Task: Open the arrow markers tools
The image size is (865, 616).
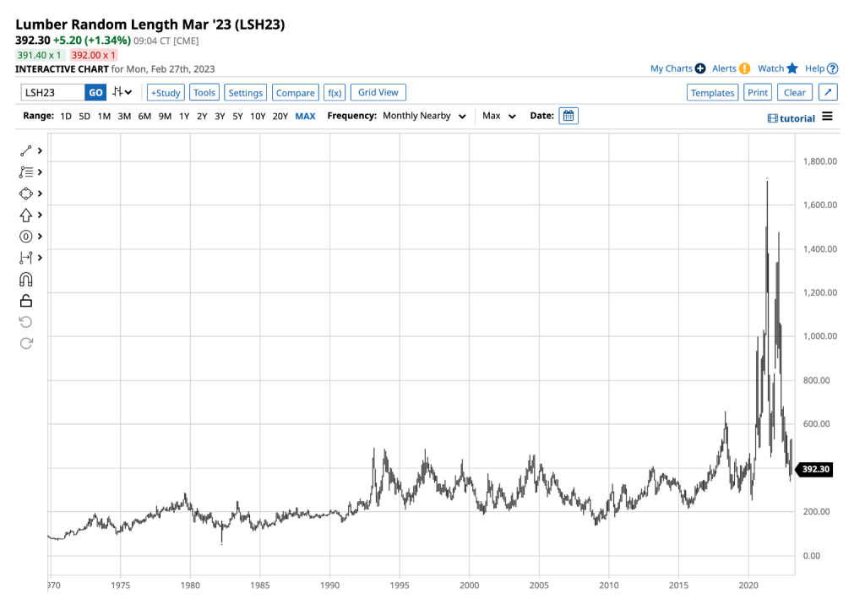Action: click(x=26, y=215)
